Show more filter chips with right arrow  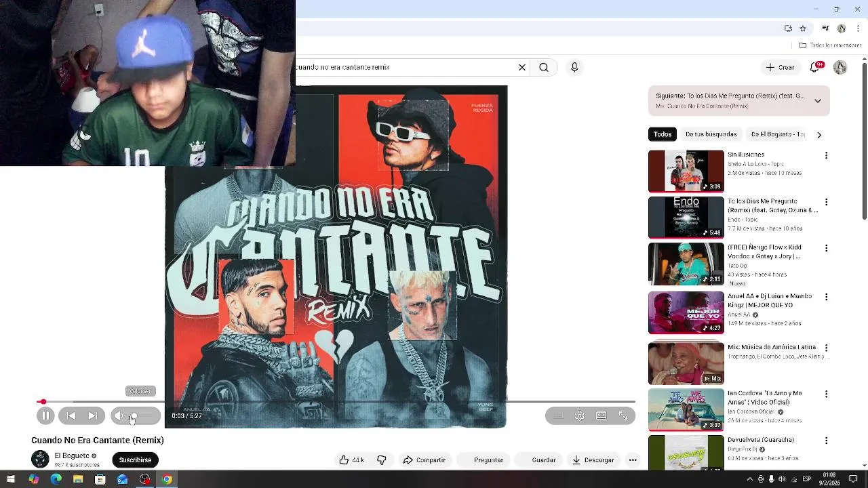pos(819,134)
